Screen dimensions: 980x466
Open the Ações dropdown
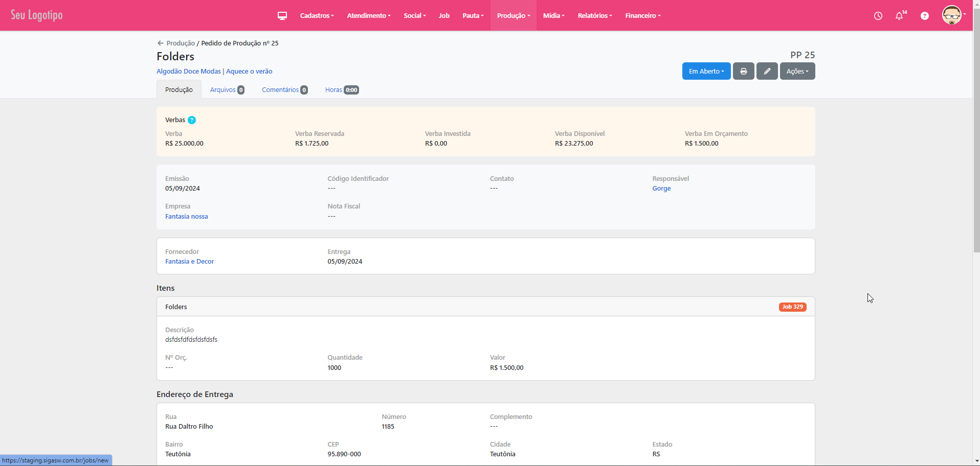coord(797,72)
